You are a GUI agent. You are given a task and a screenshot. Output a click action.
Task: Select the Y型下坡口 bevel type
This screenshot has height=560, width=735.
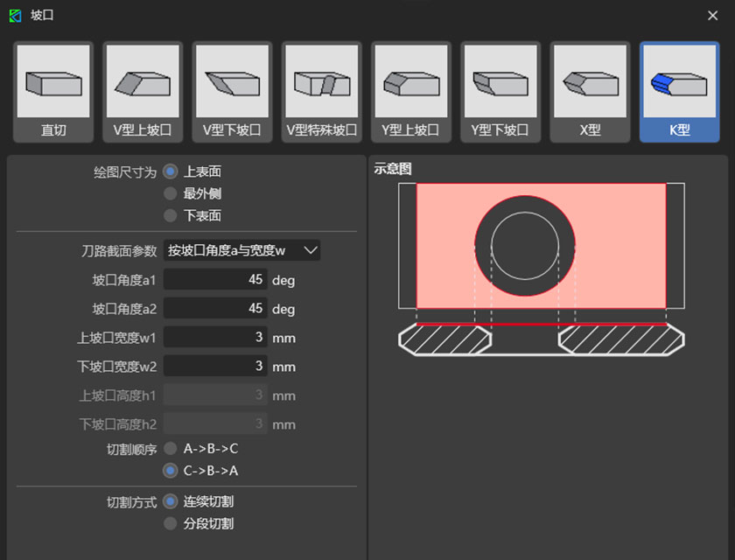point(500,90)
